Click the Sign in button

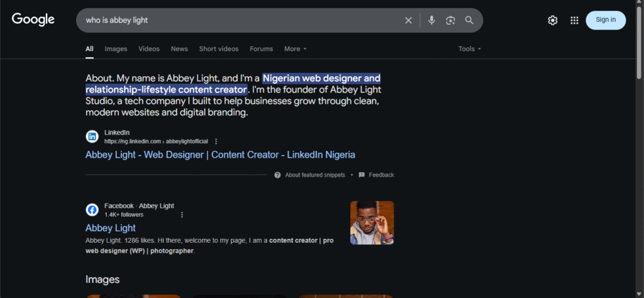pos(606,20)
